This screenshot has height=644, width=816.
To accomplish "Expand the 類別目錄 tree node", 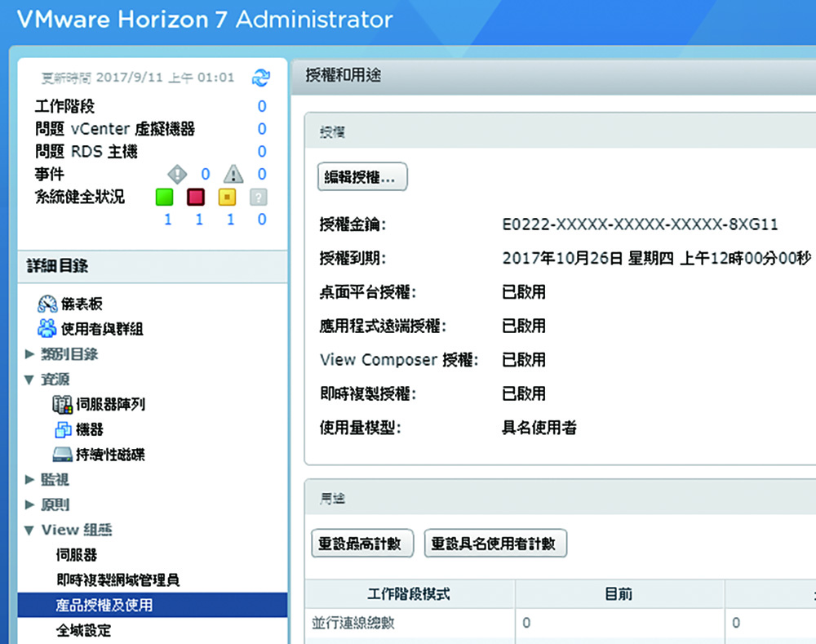I will [x=29, y=354].
